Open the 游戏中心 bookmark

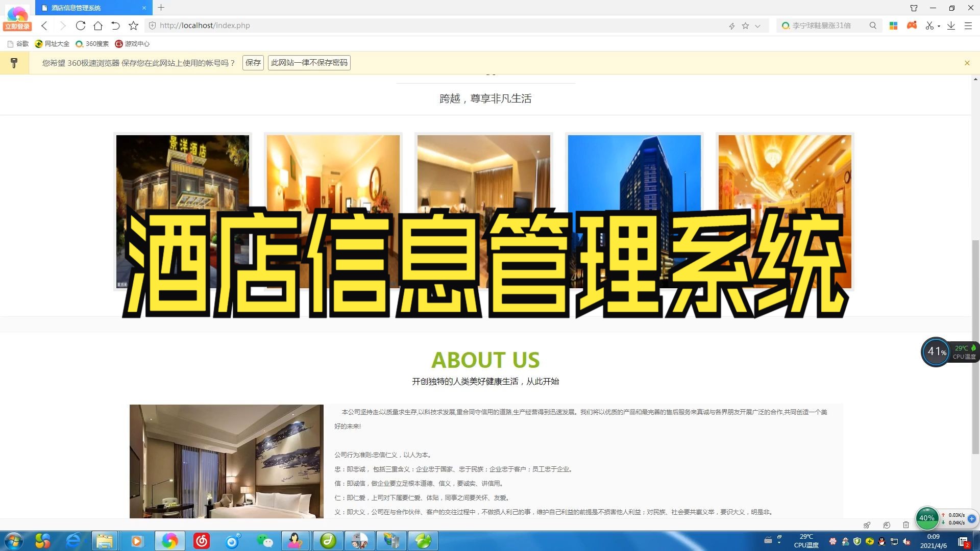(x=132, y=44)
